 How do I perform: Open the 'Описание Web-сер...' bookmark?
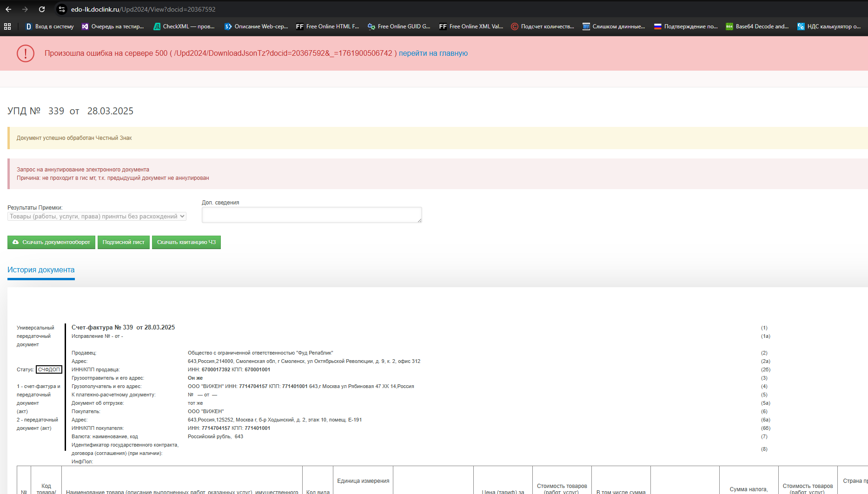pyautogui.click(x=256, y=26)
